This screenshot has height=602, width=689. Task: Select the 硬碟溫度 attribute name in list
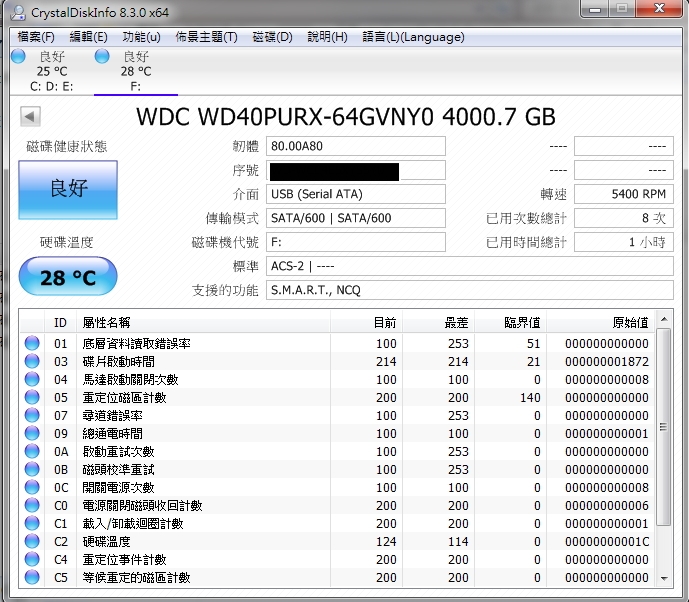pyautogui.click(x=106, y=541)
